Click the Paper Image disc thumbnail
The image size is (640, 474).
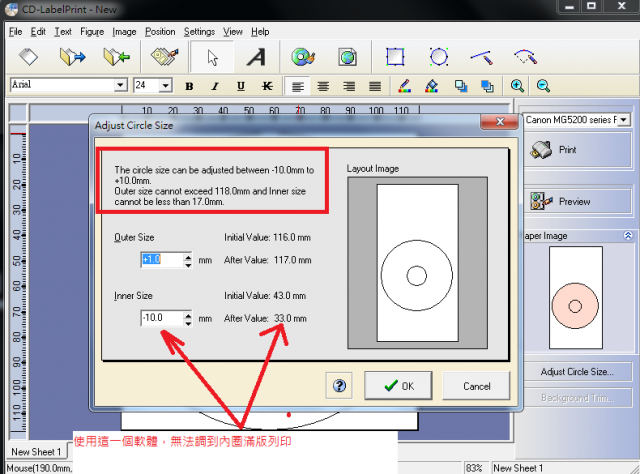click(576, 298)
